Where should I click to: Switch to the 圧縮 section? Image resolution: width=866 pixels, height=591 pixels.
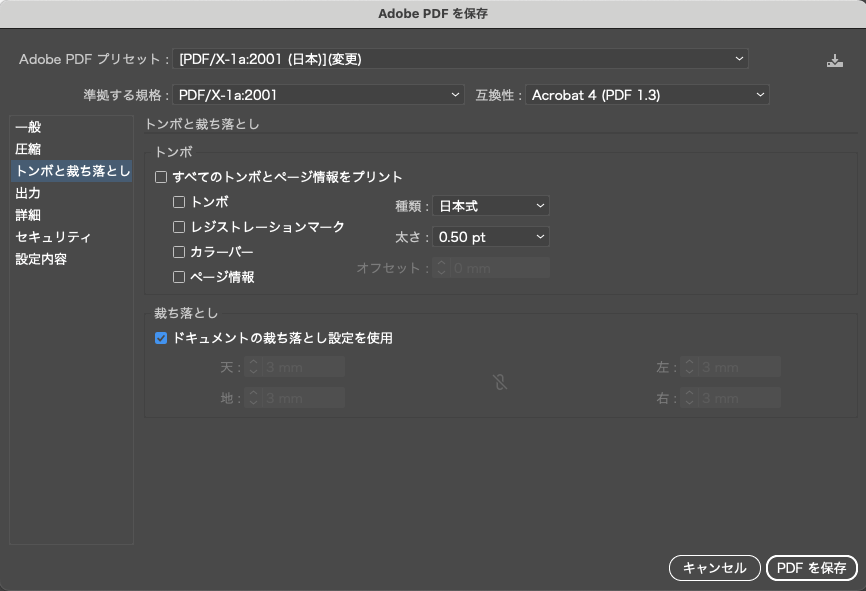29,149
